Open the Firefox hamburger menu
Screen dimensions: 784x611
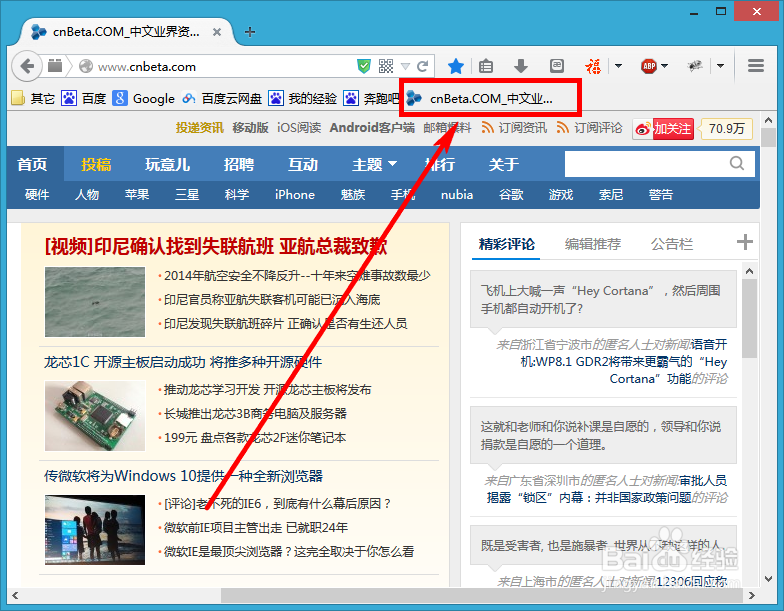(756, 66)
